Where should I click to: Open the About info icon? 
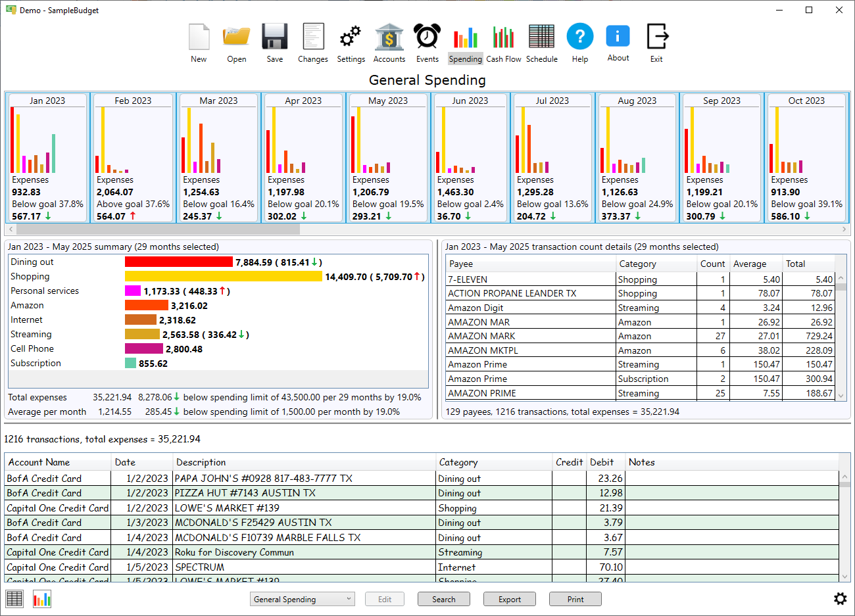pos(618,36)
